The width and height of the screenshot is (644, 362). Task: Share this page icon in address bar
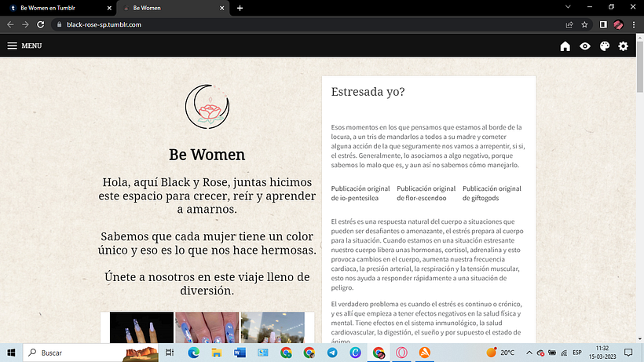(569, 24)
